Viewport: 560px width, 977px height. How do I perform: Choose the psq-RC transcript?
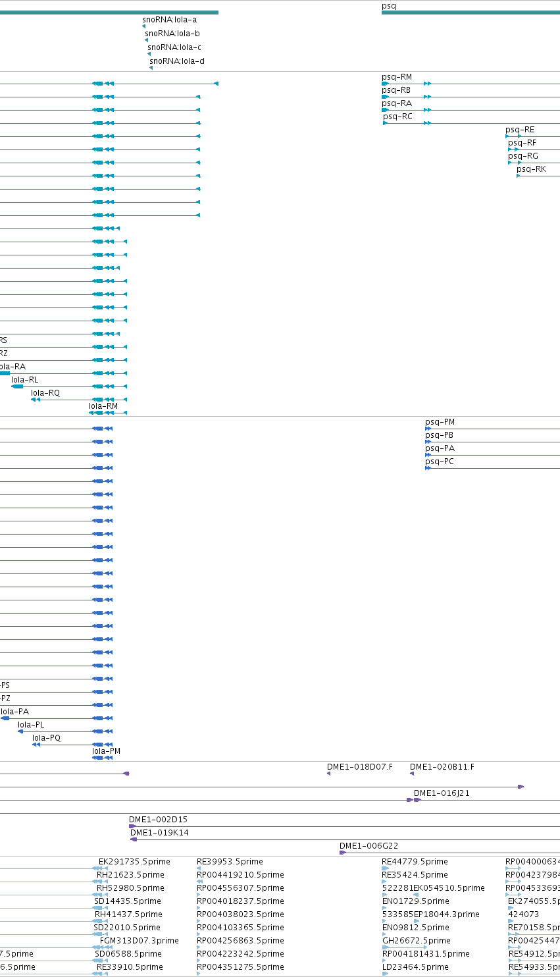pos(398,117)
